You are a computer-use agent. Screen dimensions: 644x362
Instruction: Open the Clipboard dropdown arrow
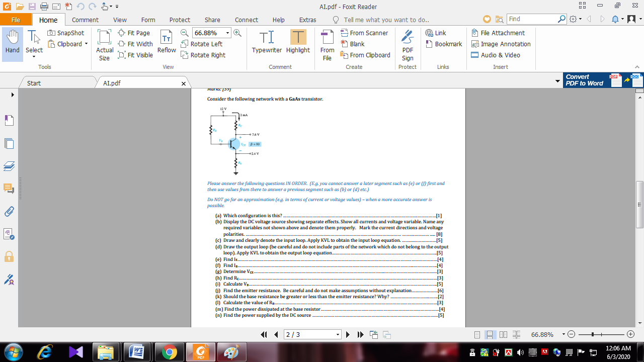point(86,44)
